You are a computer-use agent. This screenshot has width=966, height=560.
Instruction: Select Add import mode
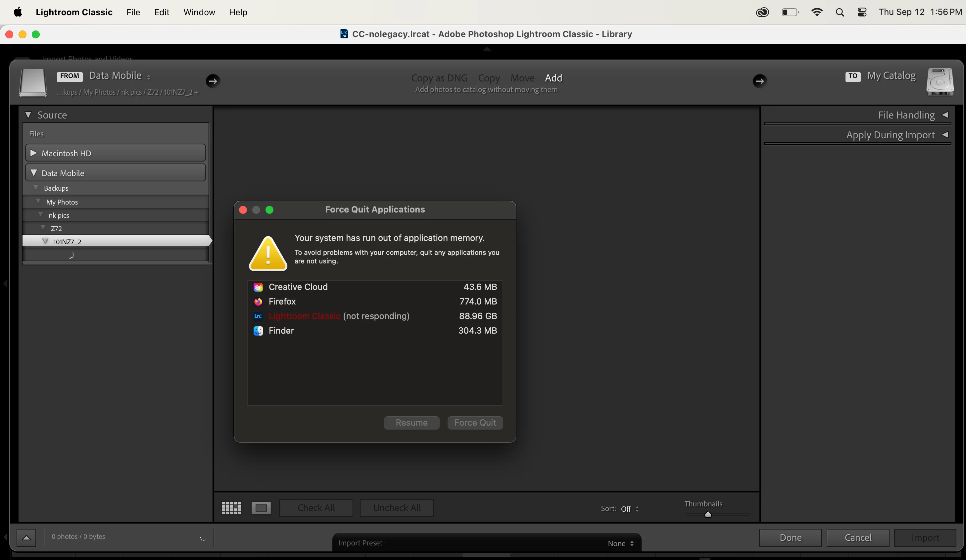(553, 78)
